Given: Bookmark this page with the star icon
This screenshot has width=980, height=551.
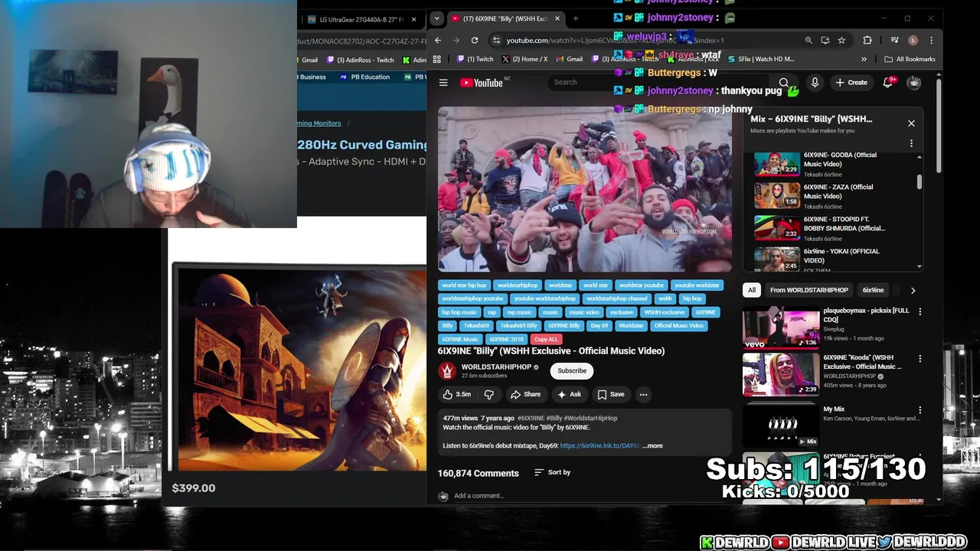Looking at the screenshot, I should click(x=841, y=40).
